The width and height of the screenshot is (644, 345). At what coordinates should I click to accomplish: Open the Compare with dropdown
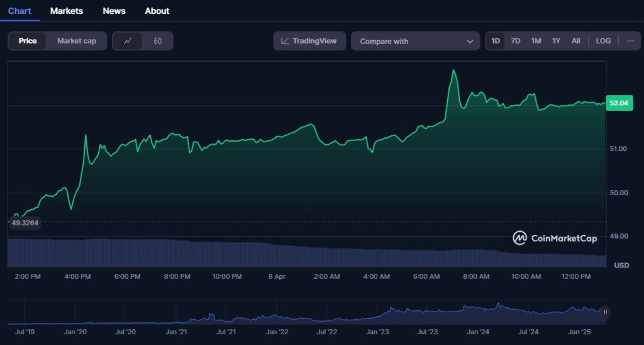[x=415, y=41]
